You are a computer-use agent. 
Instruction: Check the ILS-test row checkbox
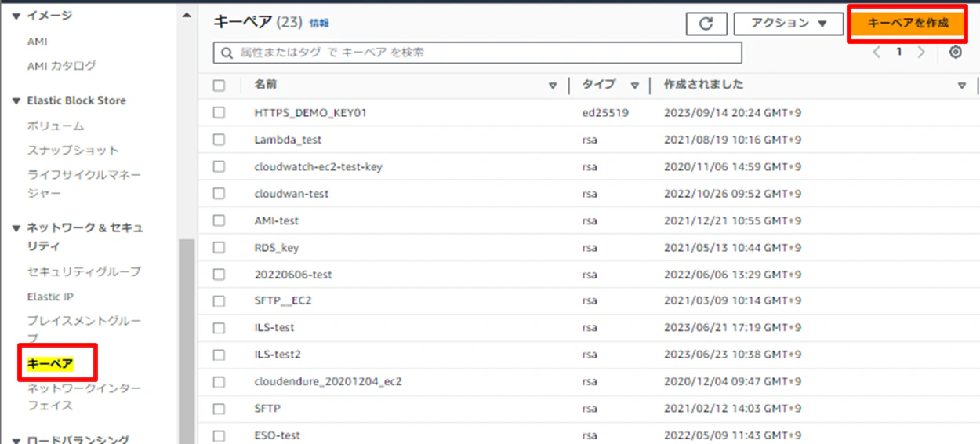coord(219,327)
